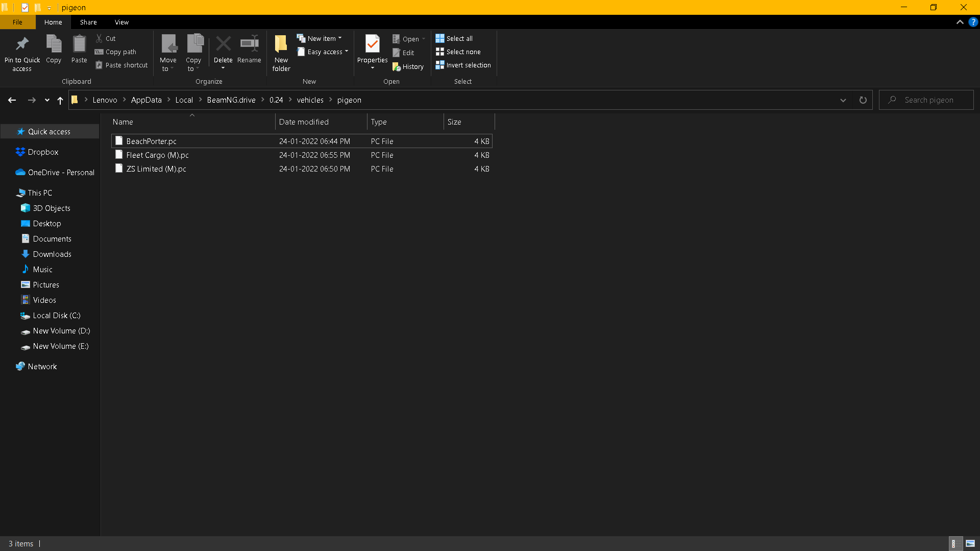
Task: Switch to large thumbnails view layout
Action: tap(970, 544)
